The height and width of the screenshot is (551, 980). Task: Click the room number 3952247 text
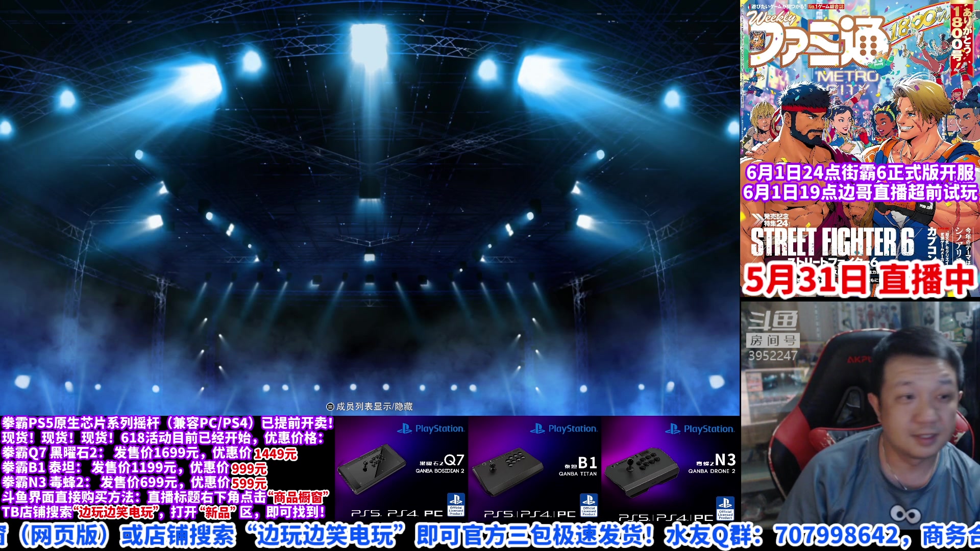pyautogui.click(x=773, y=356)
